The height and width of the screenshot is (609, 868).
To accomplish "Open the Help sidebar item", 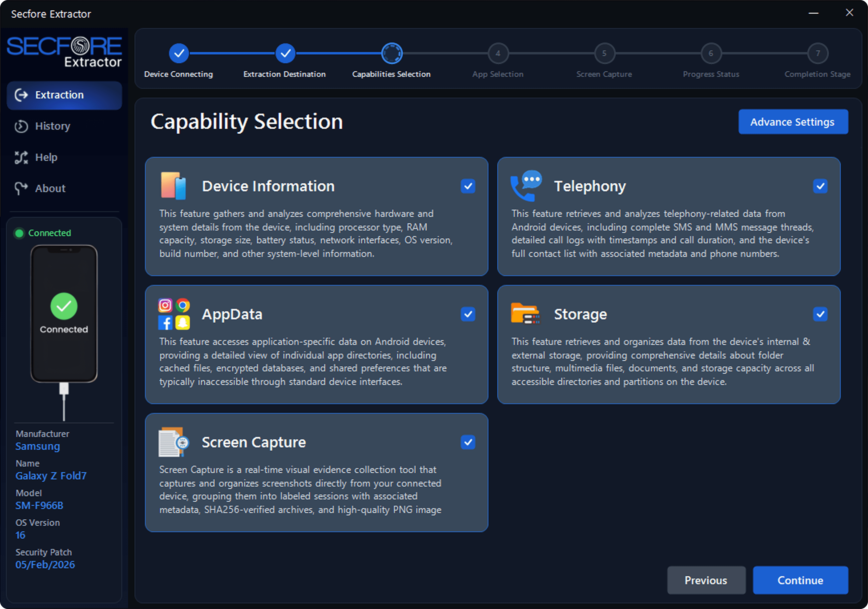I will point(46,157).
